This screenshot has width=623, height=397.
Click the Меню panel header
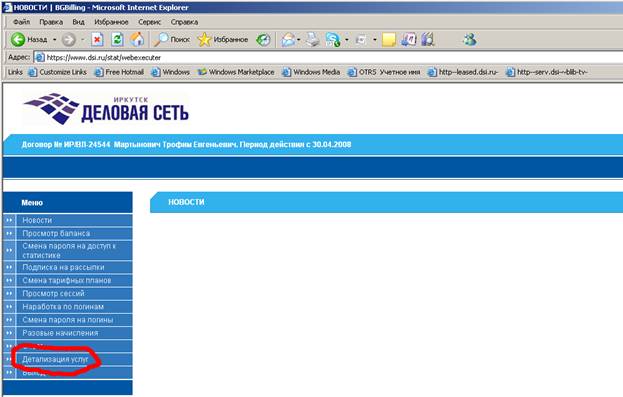(x=68, y=203)
